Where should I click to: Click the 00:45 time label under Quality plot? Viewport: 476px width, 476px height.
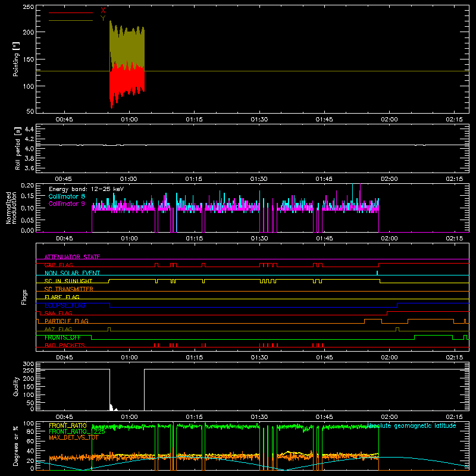click(x=64, y=417)
